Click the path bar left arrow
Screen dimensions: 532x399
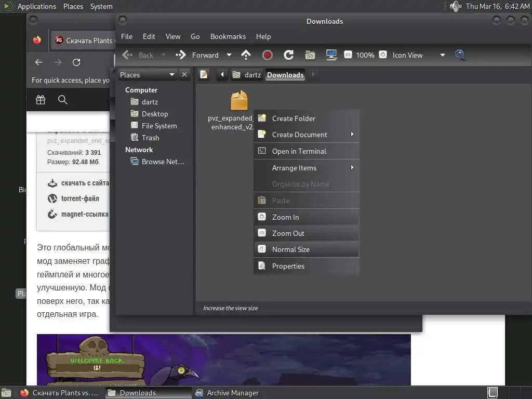point(222,74)
